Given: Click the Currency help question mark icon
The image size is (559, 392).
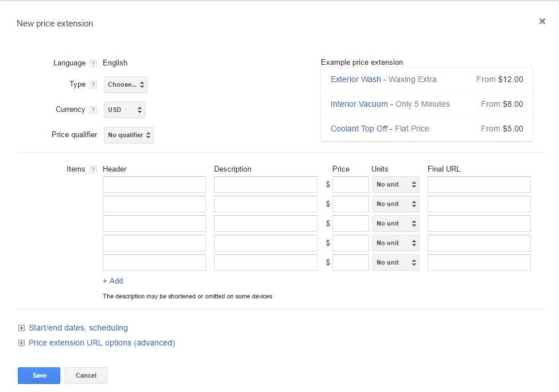Looking at the screenshot, I should click(94, 110).
